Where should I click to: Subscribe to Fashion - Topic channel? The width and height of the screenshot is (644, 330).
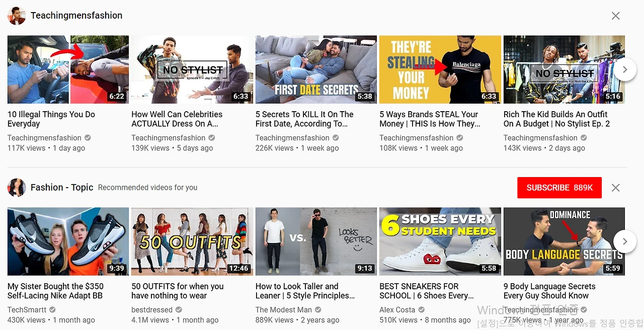click(x=559, y=188)
